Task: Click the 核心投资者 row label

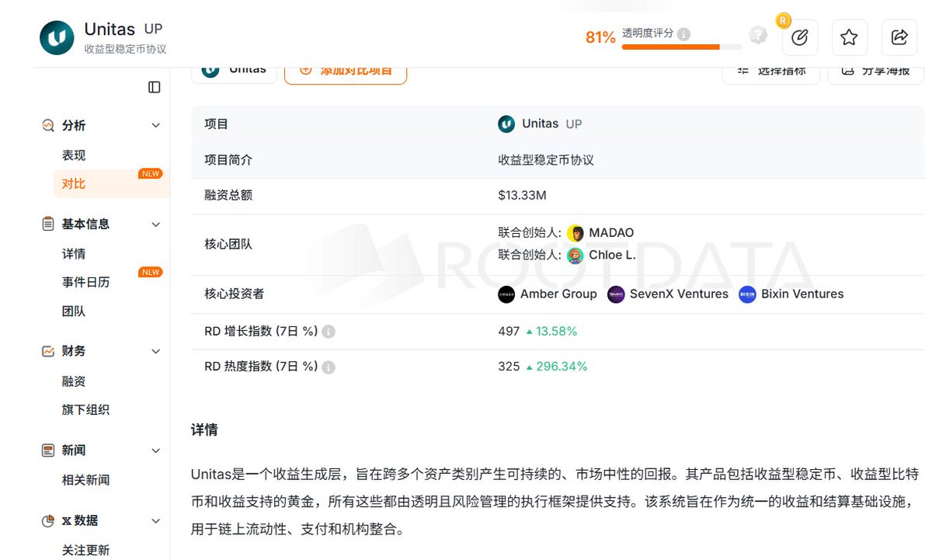Action: [235, 294]
